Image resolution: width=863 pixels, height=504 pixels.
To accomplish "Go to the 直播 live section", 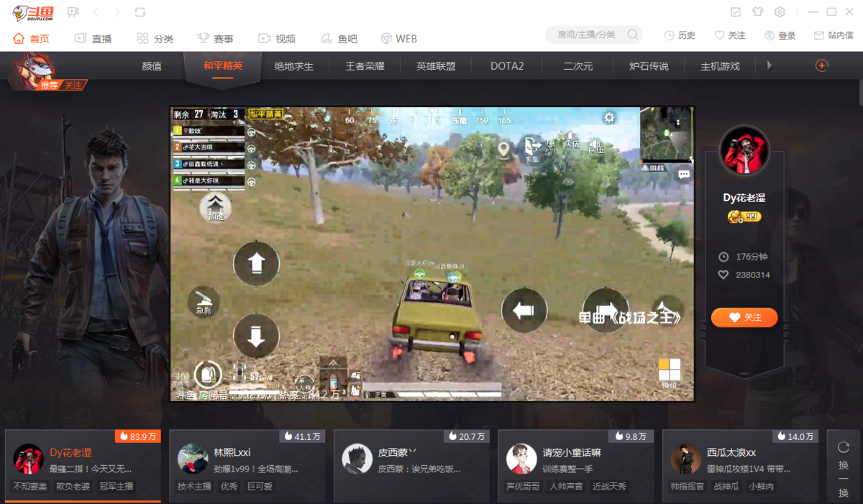I will (x=93, y=38).
